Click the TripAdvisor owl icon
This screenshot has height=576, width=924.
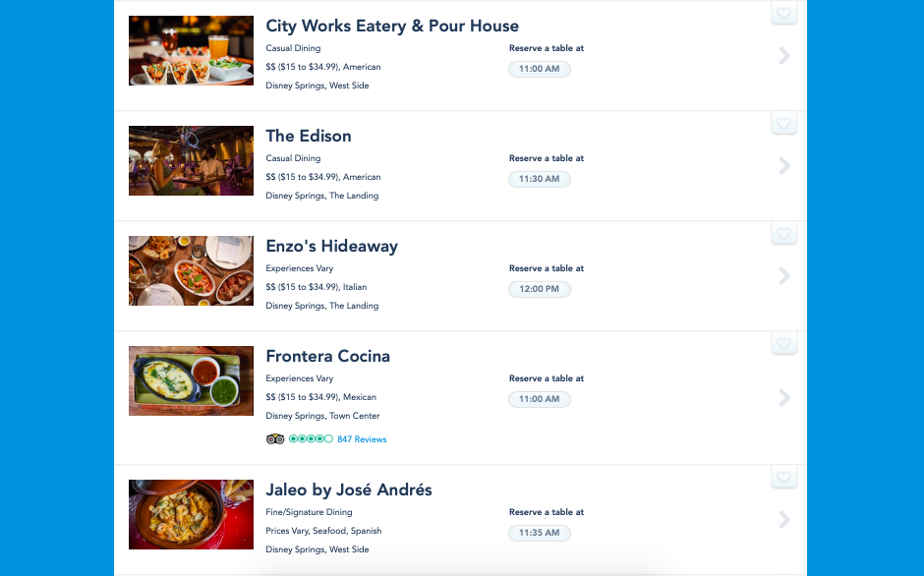(275, 439)
